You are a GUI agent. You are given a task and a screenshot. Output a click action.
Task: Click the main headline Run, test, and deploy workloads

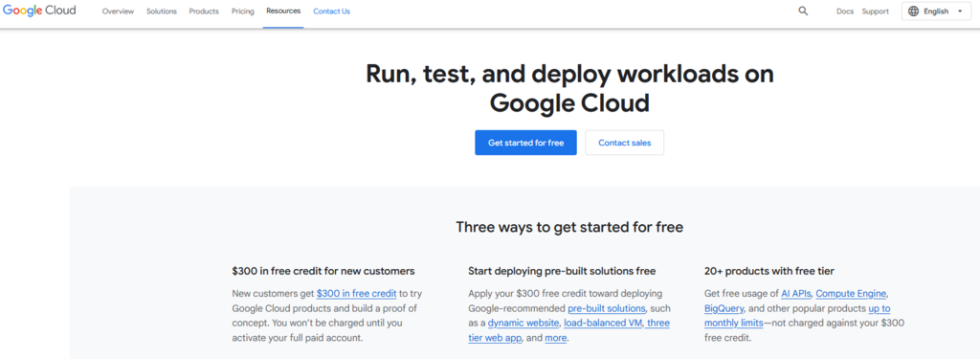click(569, 88)
